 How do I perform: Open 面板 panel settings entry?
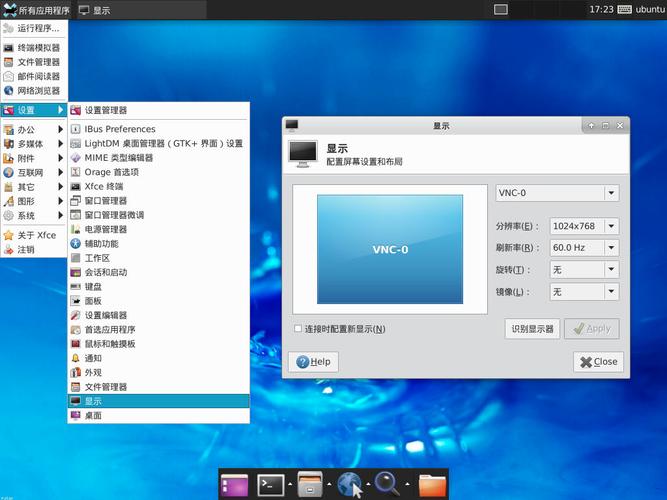[x=158, y=301]
